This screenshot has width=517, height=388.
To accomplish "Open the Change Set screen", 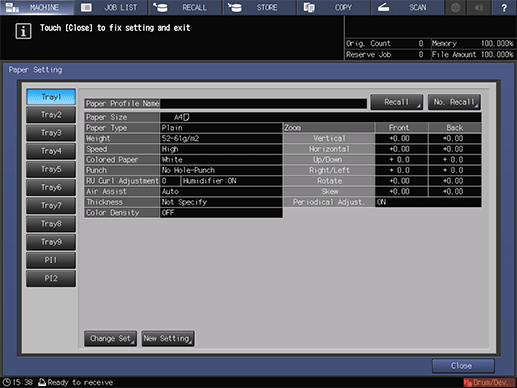I will pos(111,339).
